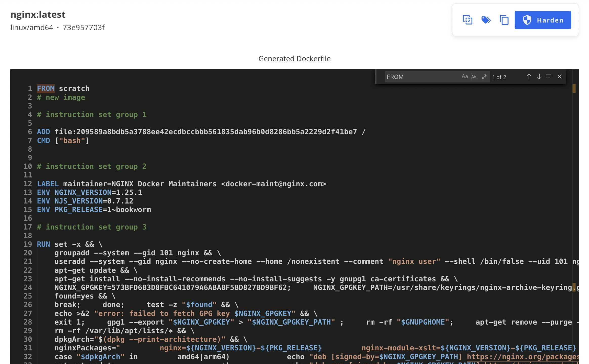The width and height of the screenshot is (589, 364).
Task: Click line number 12 in gutter
Action: point(28,184)
